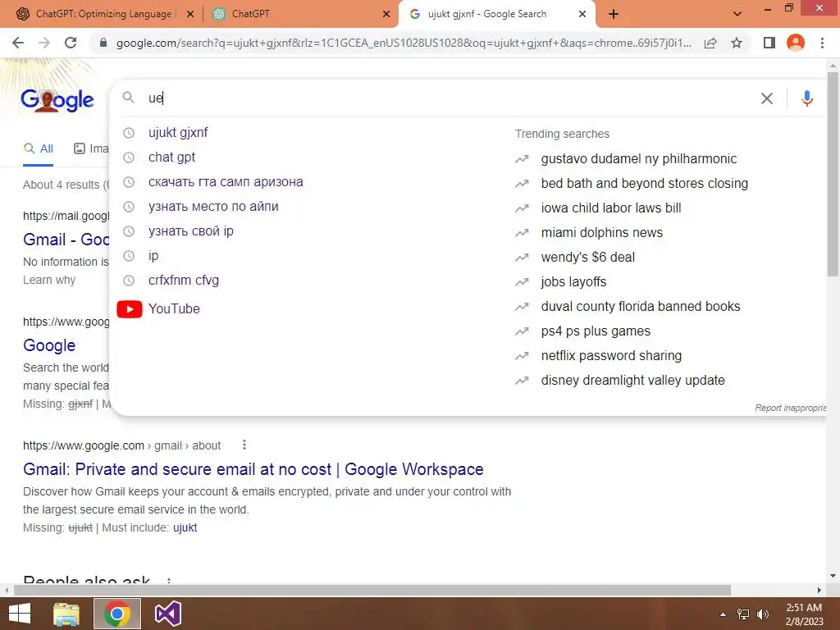Open Gmail Private and secure email result
This screenshot has height=630, width=840.
point(253,469)
